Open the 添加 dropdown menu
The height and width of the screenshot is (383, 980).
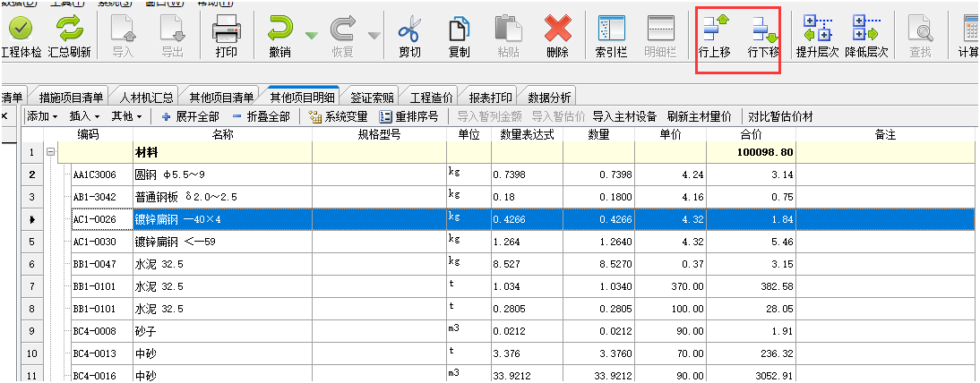42,116
